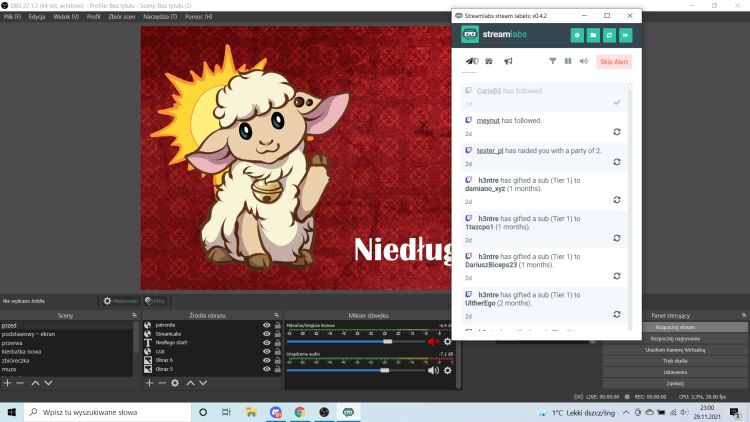Pause the alert queue
Image resolution: width=750 pixels, height=422 pixels.
568,61
